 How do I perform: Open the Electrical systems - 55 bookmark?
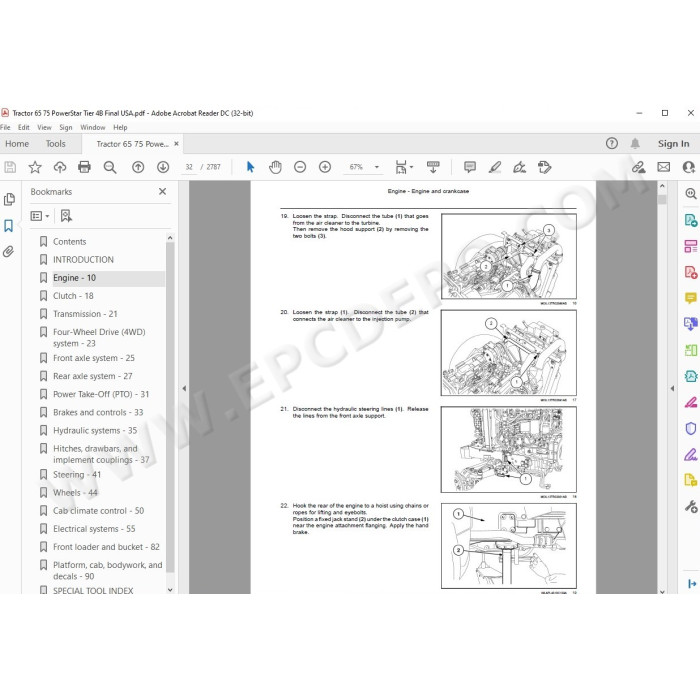pyautogui.click(x=94, y=529)
